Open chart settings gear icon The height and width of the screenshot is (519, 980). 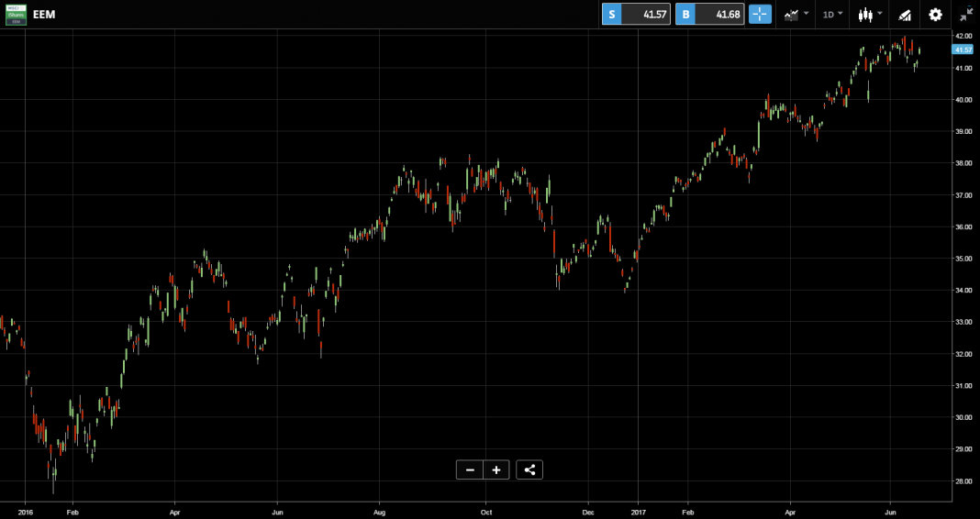pos(935,15)
